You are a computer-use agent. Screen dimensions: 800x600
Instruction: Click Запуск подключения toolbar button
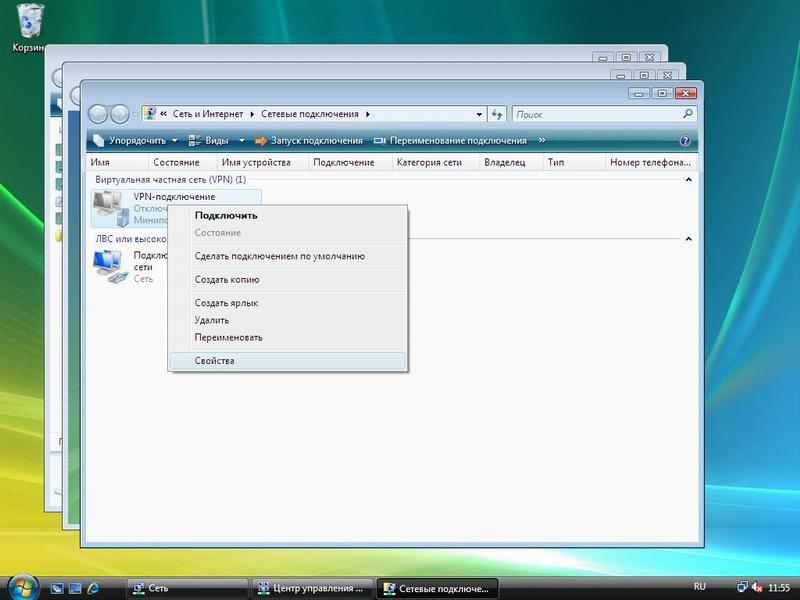point(309,140)
